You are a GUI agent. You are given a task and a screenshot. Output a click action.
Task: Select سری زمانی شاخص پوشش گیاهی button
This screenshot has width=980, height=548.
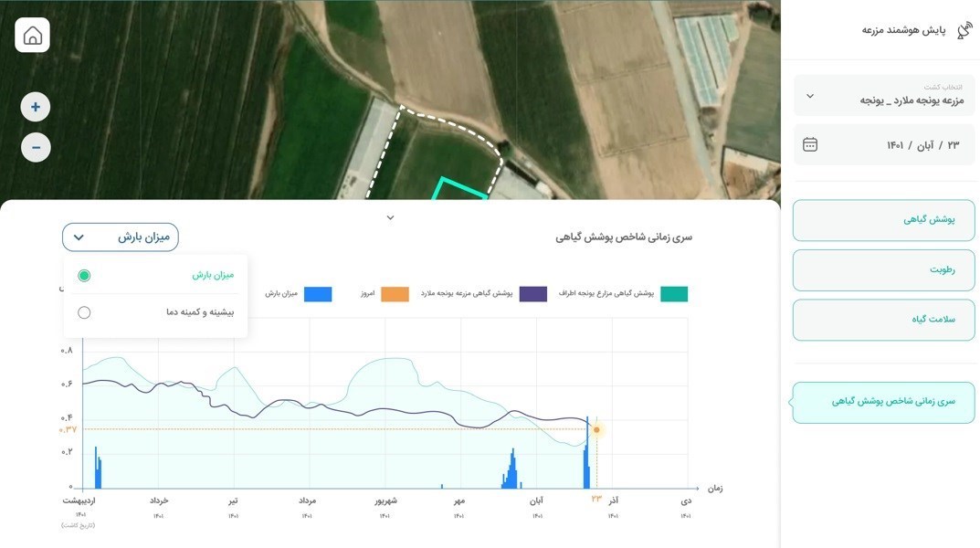(883, 402)
